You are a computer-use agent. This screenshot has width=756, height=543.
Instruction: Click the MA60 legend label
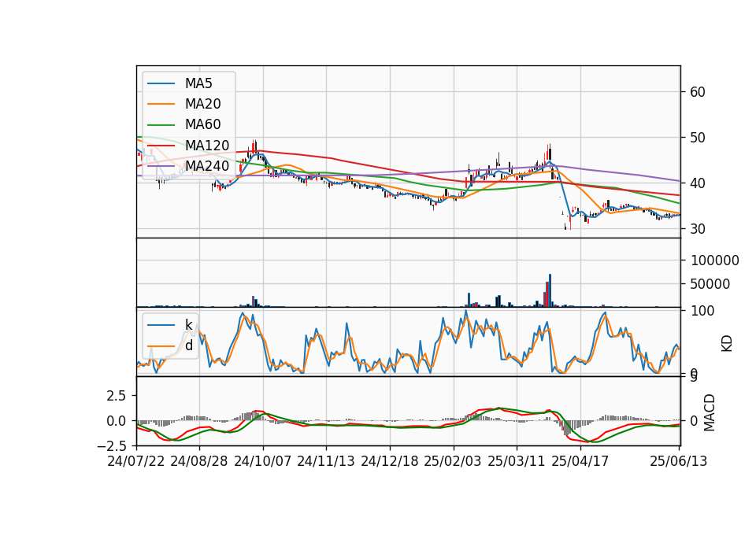pos(202,125)
